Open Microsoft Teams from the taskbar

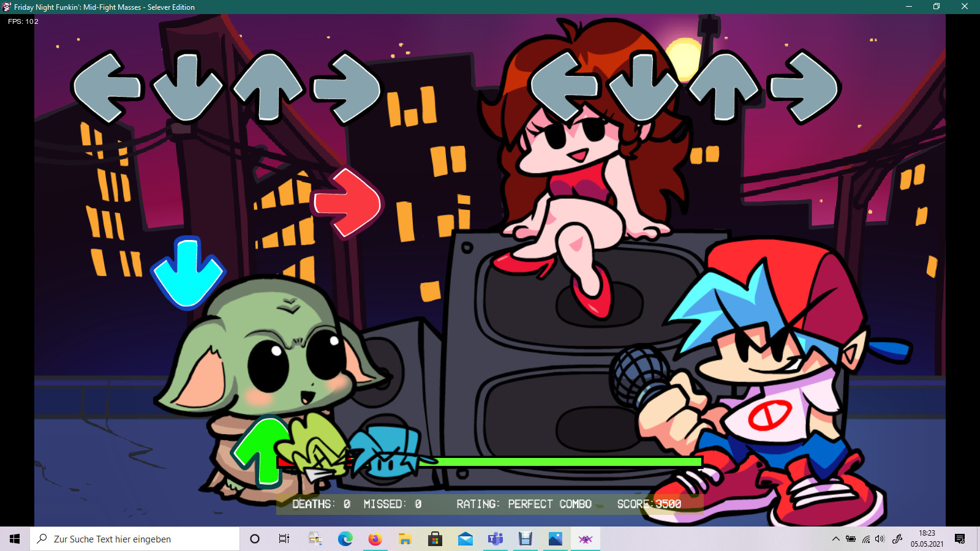495,539
